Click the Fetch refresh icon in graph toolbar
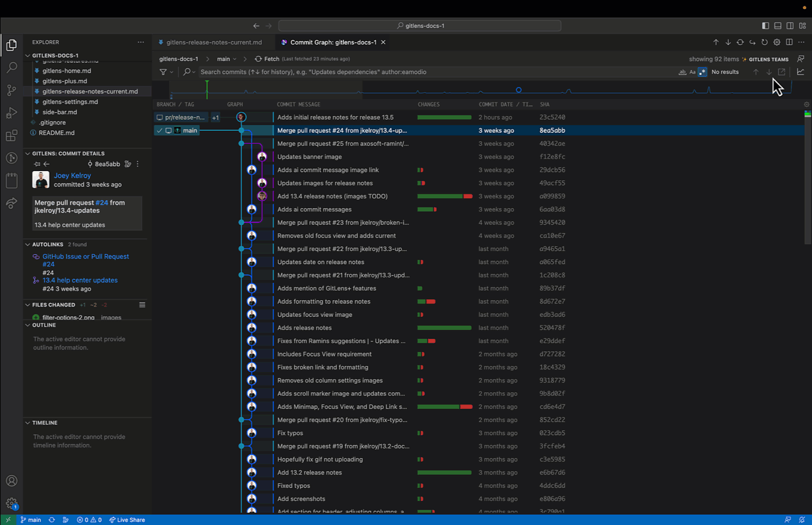Screen dimensions: 812x525 [258, 59]
